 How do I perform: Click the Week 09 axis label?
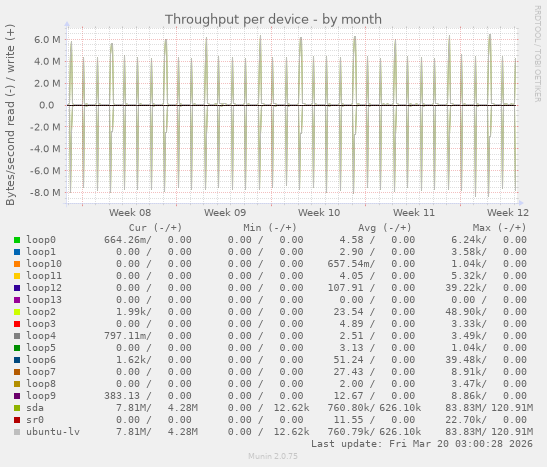225,213
